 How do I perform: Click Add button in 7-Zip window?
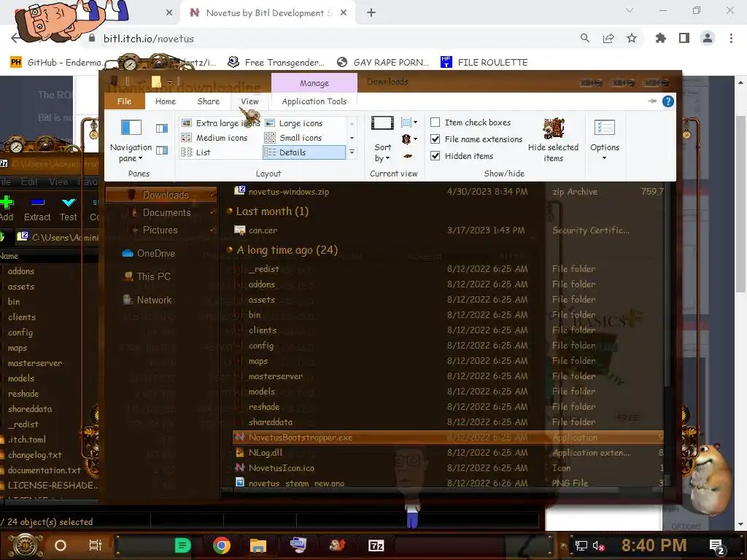7,209
